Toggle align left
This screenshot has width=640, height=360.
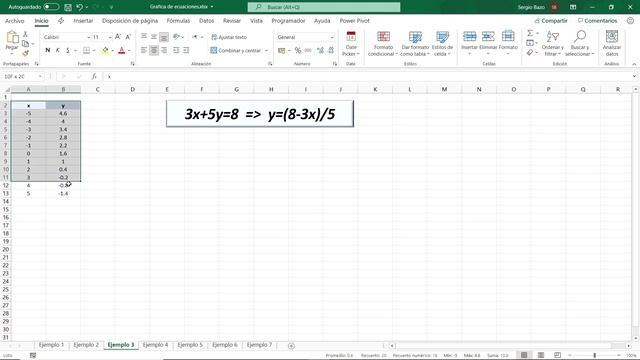tap(144, 50)
